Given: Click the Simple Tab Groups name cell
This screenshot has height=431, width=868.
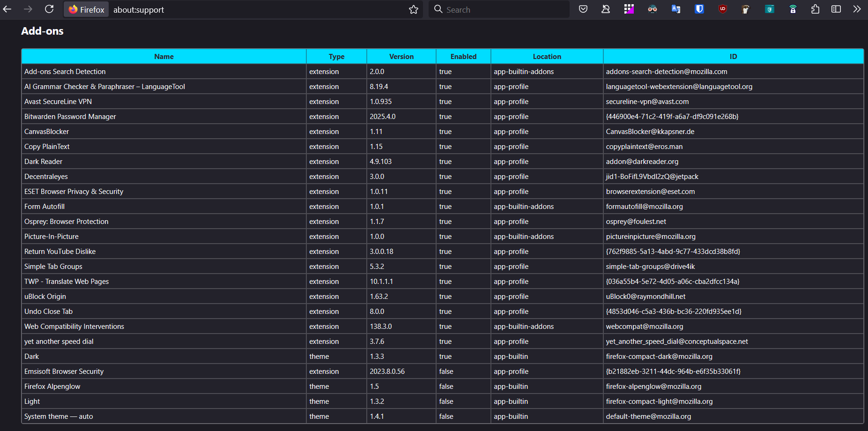Looking at the screenshot, I should [164, 266].
